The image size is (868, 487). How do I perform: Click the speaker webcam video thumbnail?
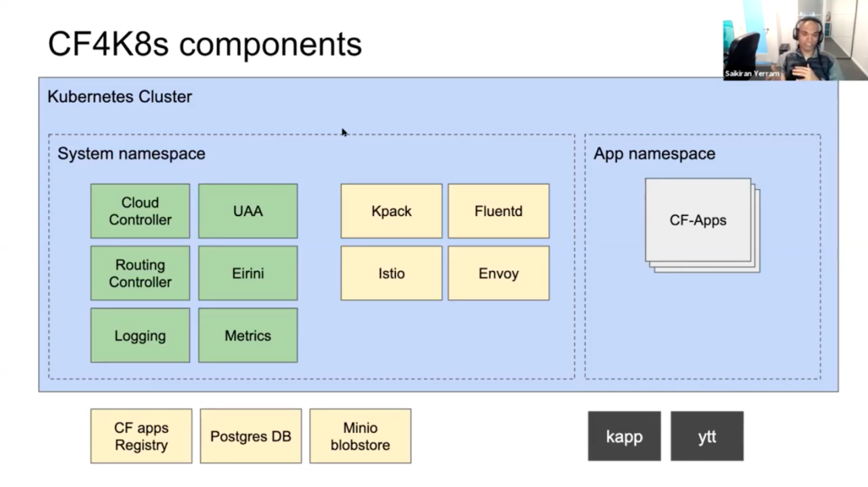click(795, 40)
